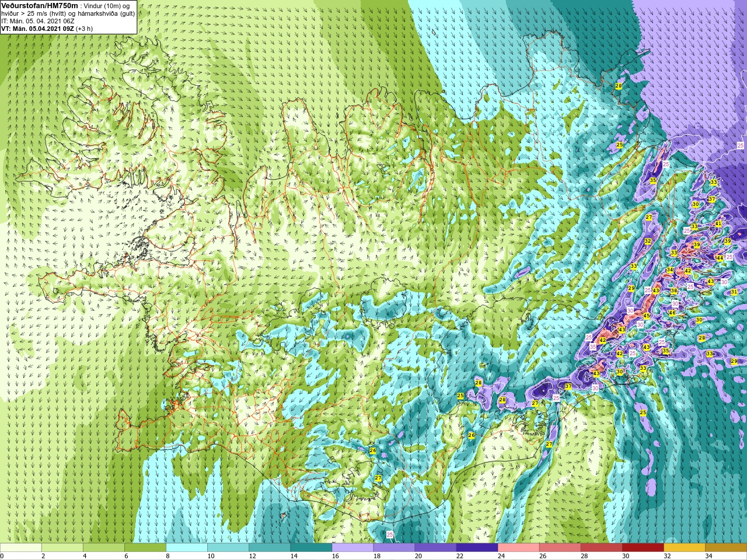This screenshot has width=747, height=560.
Task: Click the legend tick value 12
Action: click(252, 556)
